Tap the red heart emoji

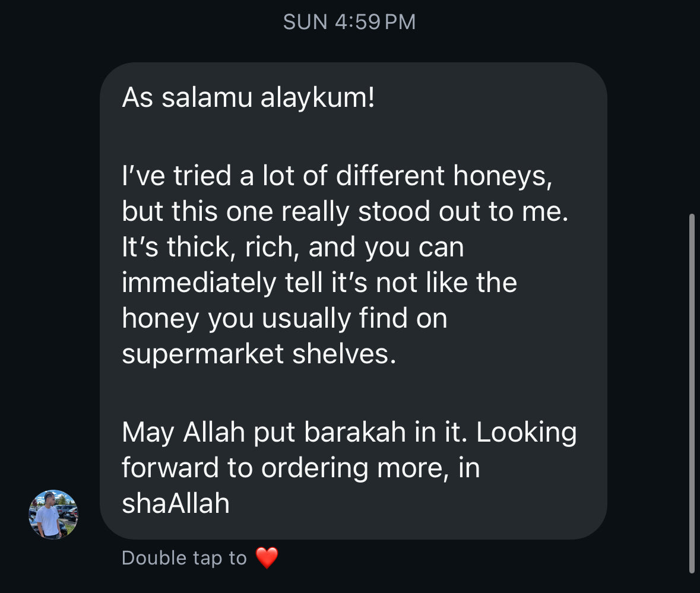click(267, 558)
